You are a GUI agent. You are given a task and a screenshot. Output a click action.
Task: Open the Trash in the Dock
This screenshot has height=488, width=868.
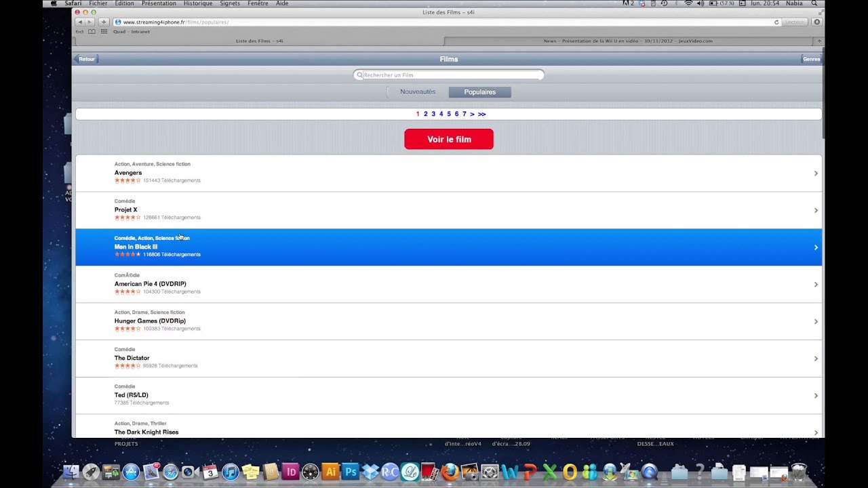(x=799, y=472)
